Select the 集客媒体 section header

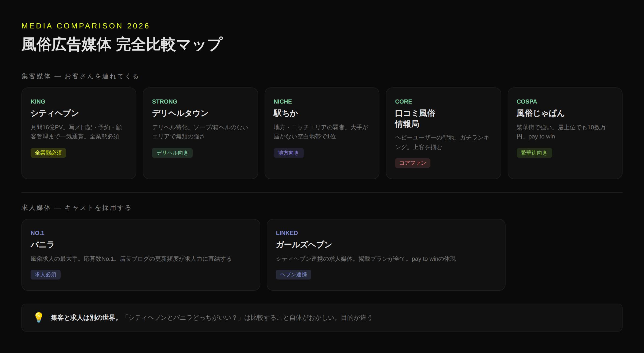coord(80,76)
